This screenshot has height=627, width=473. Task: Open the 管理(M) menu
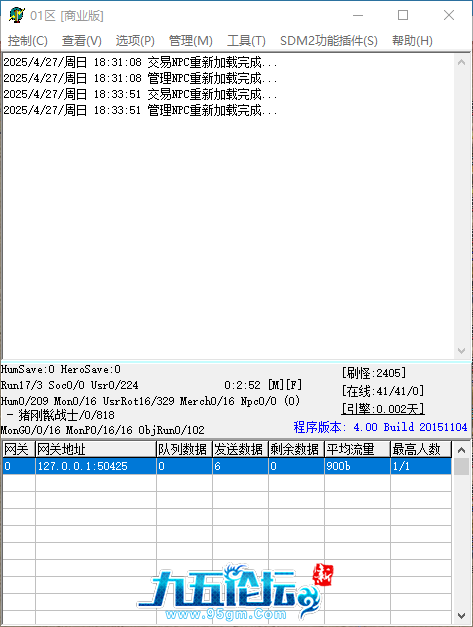pyautogui.click(x=190, y=40)
